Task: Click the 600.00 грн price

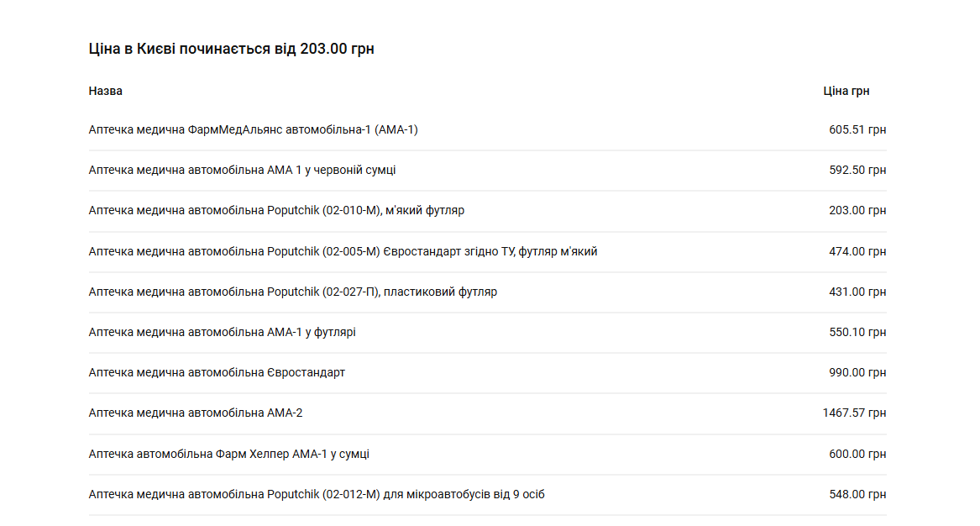Action: [x=857, y=454]
